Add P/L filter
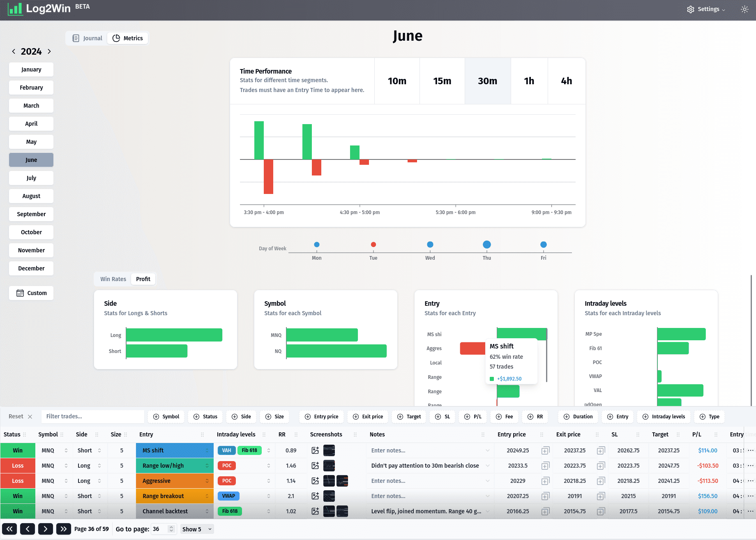The height and width of the screenshot is (540, 756). [x=473, y=417]
